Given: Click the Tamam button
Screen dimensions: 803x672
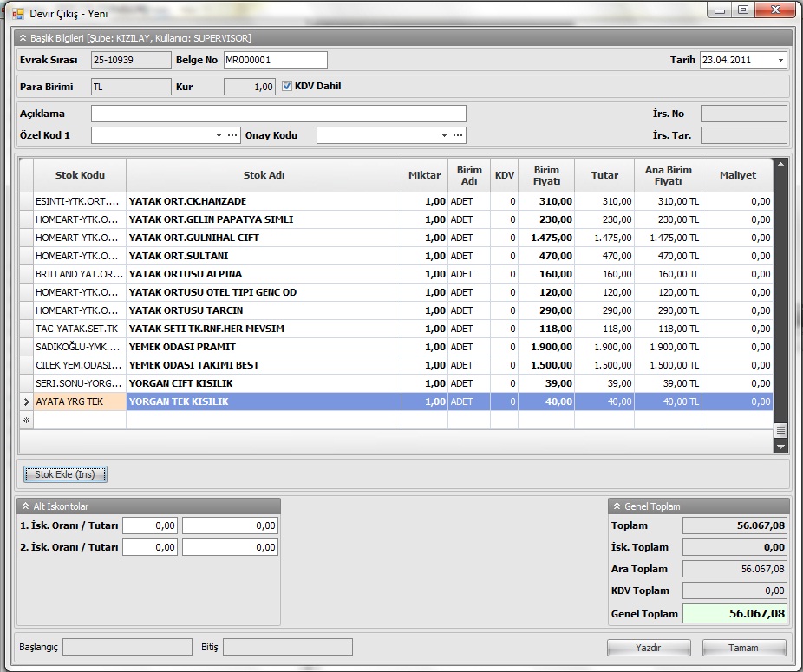Looking at the screenshot, I should [x=743, y=648].
